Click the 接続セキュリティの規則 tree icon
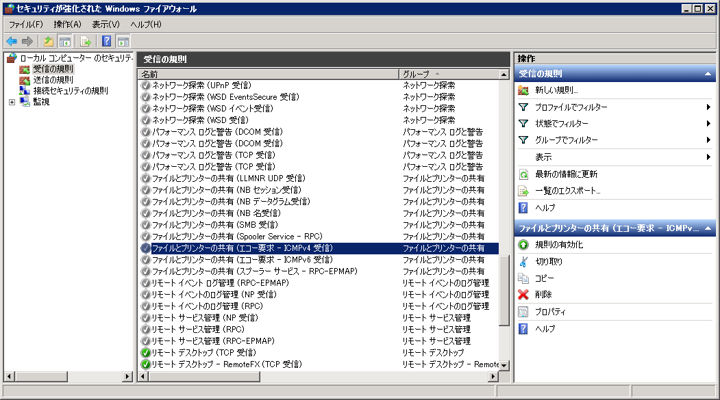 pos(24,90)
